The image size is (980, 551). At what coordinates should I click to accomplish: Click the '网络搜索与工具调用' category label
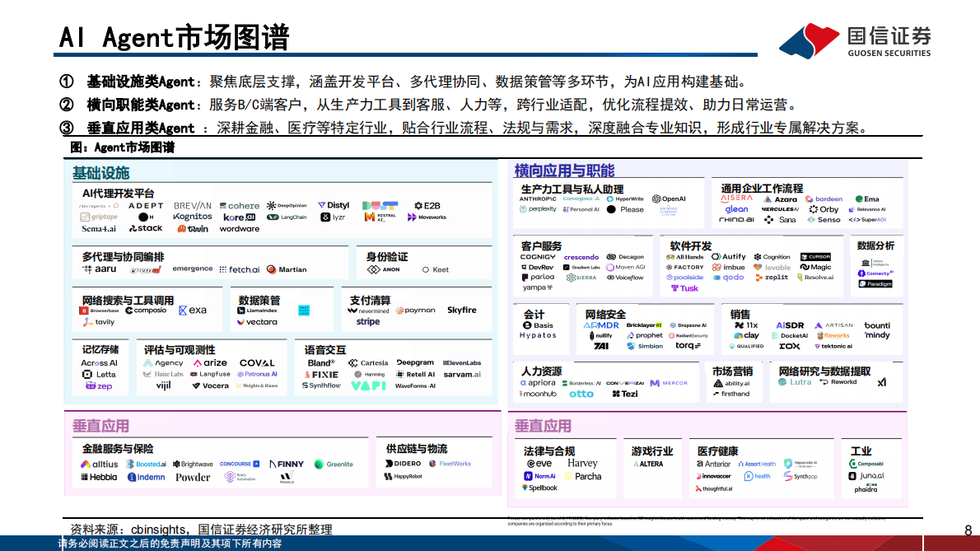[x=128, y=300]
